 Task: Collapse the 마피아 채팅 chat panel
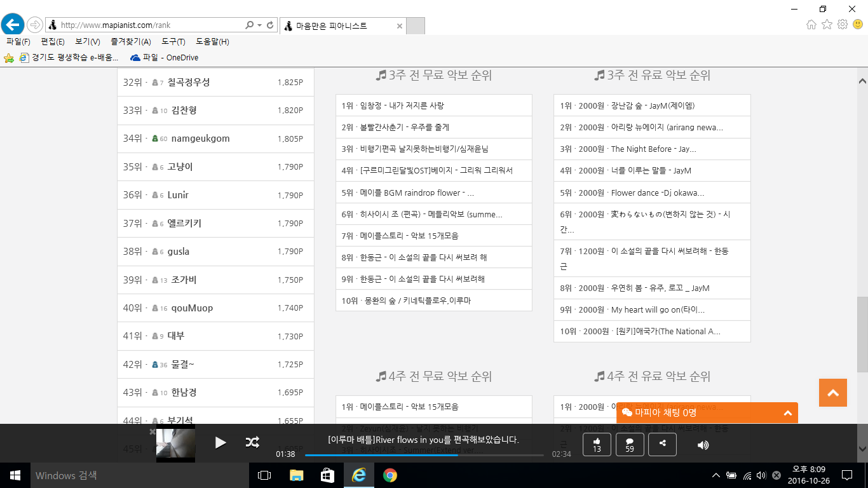(x=787, y=412)
